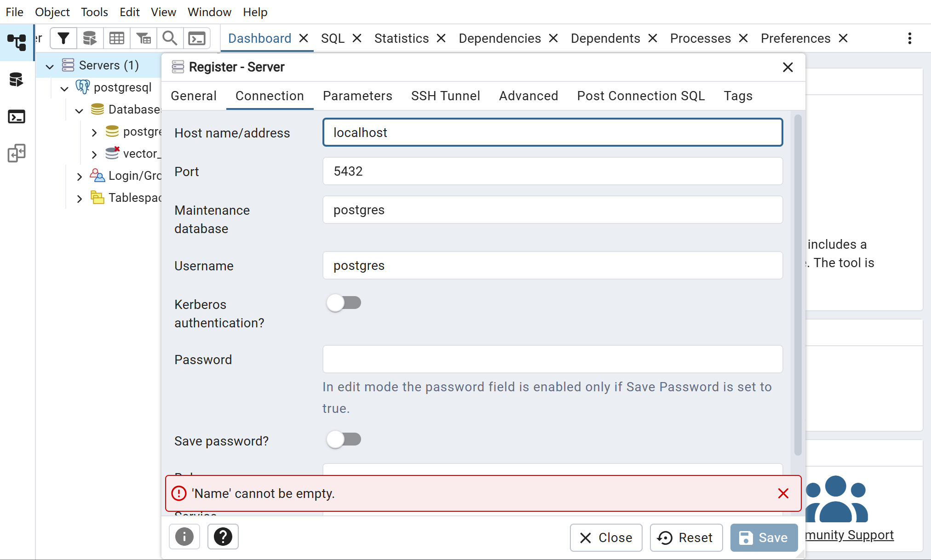Open Schema Diff sidebar icon
The width and height of the screenshot is (931, 560).
[x=17, y=153]
